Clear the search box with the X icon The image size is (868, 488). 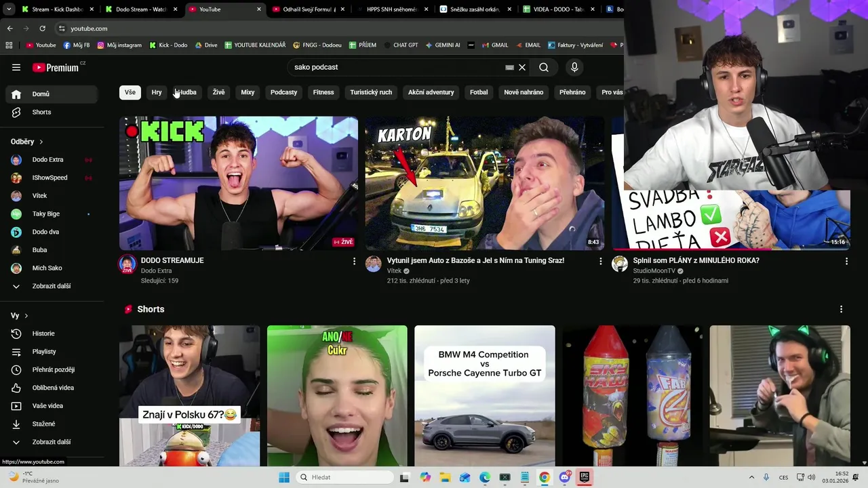(x=522, y=67)
